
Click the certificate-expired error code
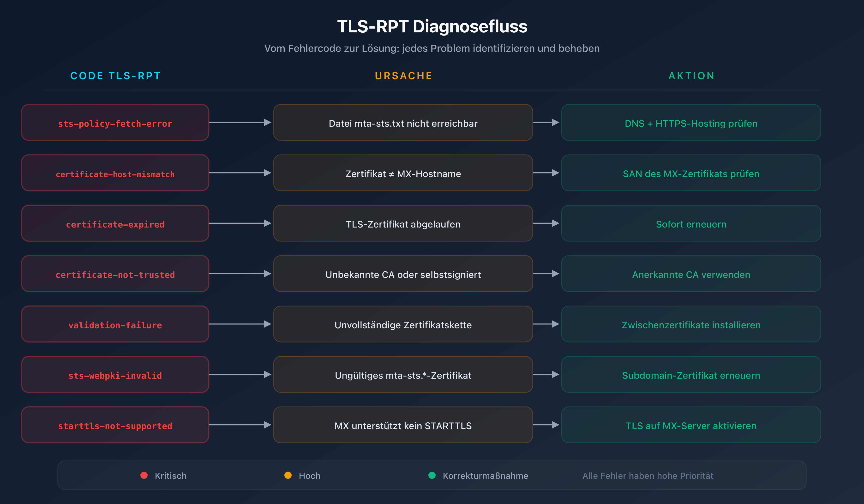pos(115,223)
